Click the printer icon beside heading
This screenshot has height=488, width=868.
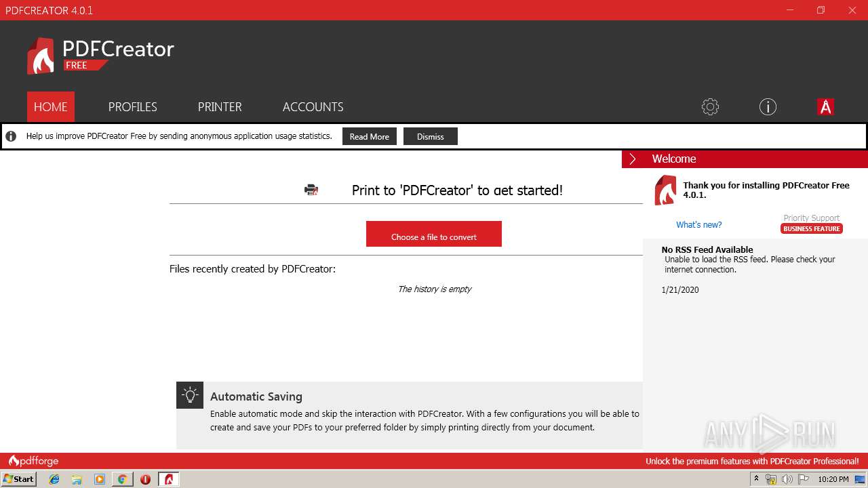(x=311, y=190)
